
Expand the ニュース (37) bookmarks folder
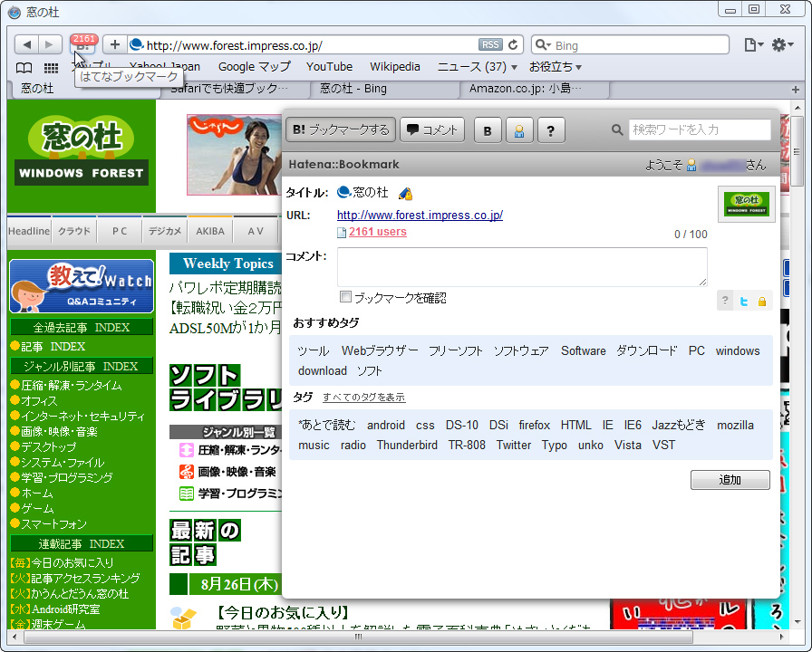click(x=477, y=67)
